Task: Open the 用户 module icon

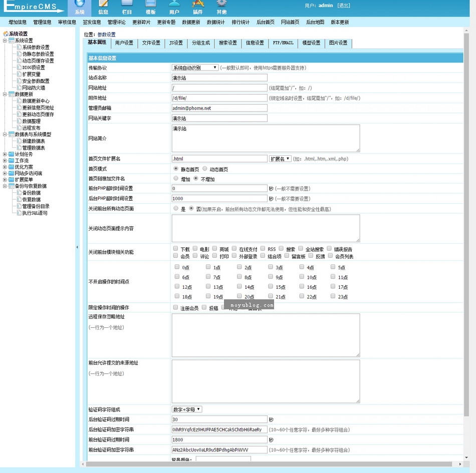Action: coord(174,8)
